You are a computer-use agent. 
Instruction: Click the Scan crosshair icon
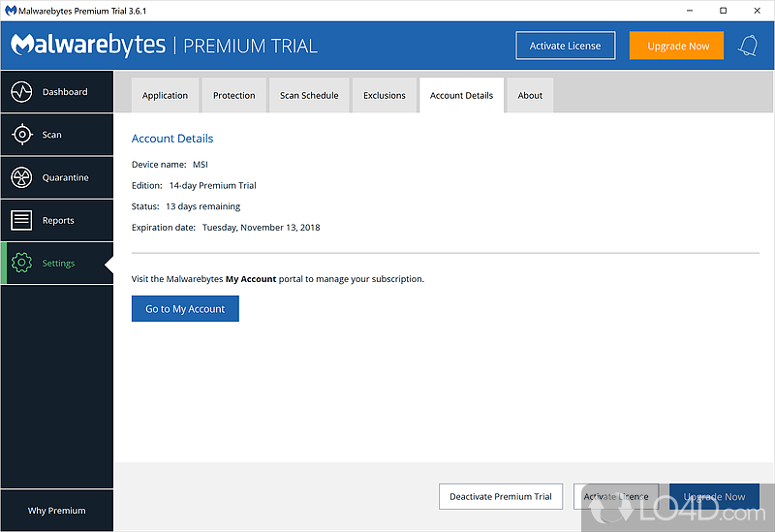[22, 135]
